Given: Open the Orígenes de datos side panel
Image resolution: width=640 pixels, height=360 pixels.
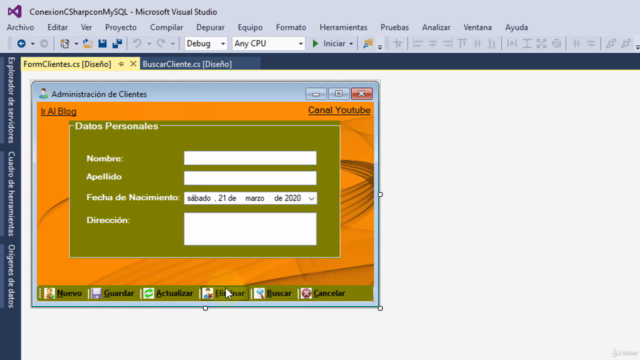Looking at the screenshot, I should (x=11, y=276).
